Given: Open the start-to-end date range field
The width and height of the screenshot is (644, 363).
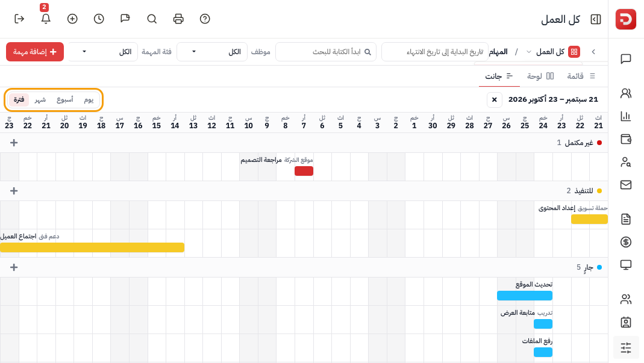Looking at the screenshot, I should pos(434,52).
